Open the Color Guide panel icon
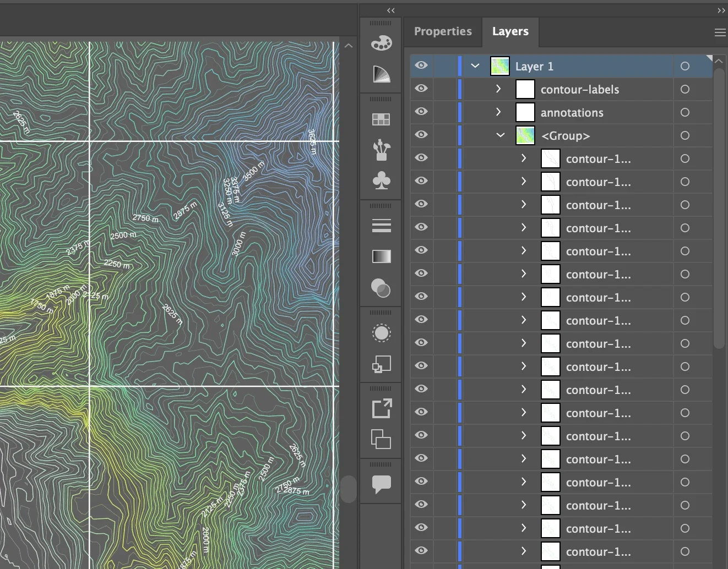The image size is (728, 569). coord(381,74)
